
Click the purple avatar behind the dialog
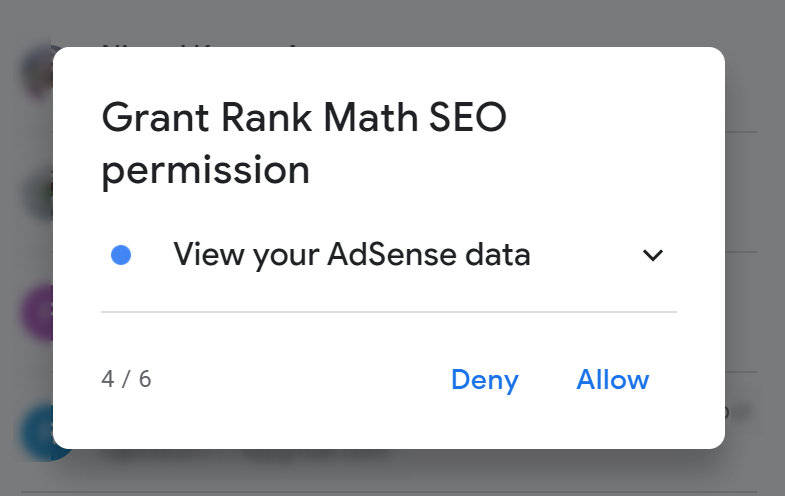pos(36,312)
